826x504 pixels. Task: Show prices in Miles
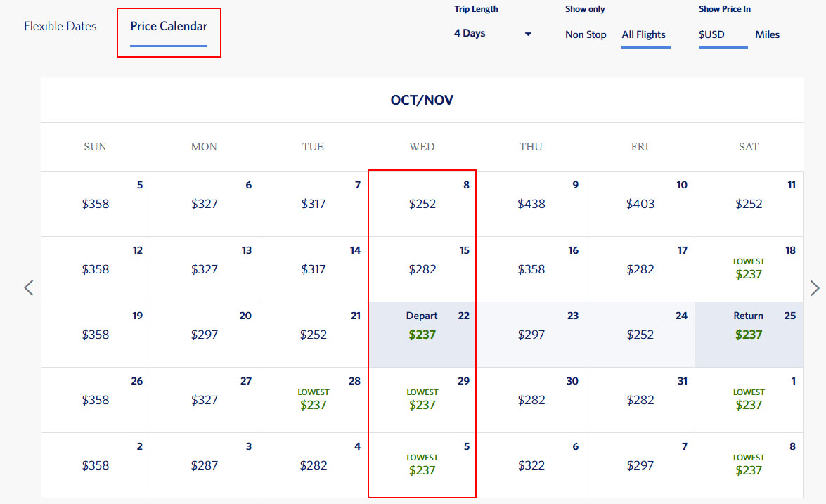click(767, 34)
